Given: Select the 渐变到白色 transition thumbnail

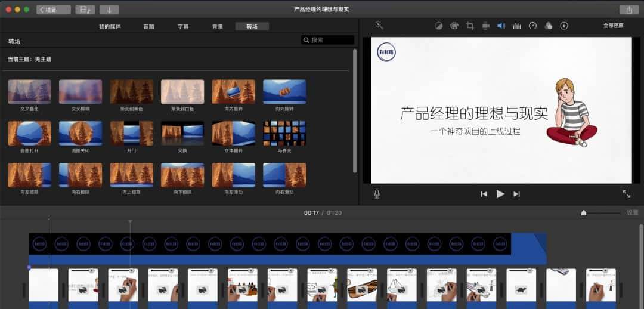Looking at the screenshot, I should tap(182, 92).
